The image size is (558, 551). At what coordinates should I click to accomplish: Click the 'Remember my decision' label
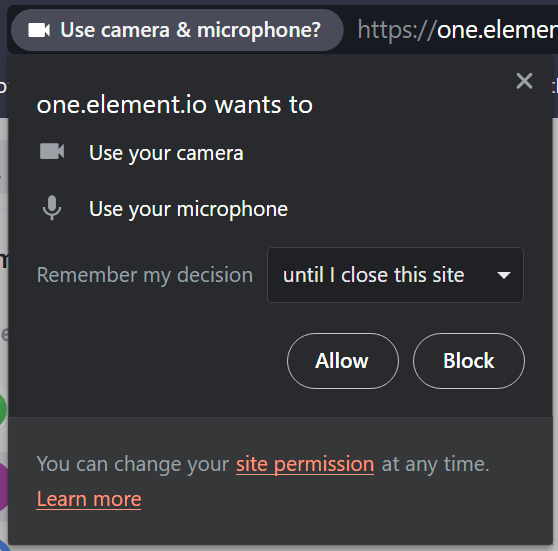tap(145, 275)
